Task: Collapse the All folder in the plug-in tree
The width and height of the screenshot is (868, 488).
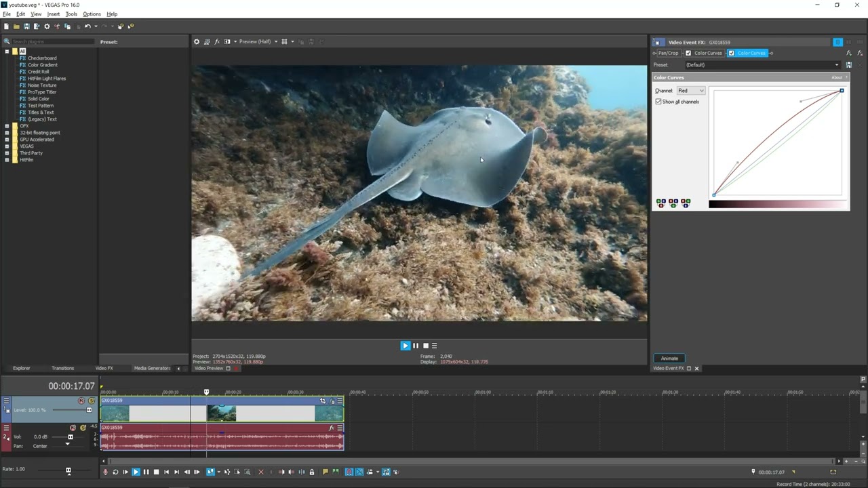Action: pos(7,52)
